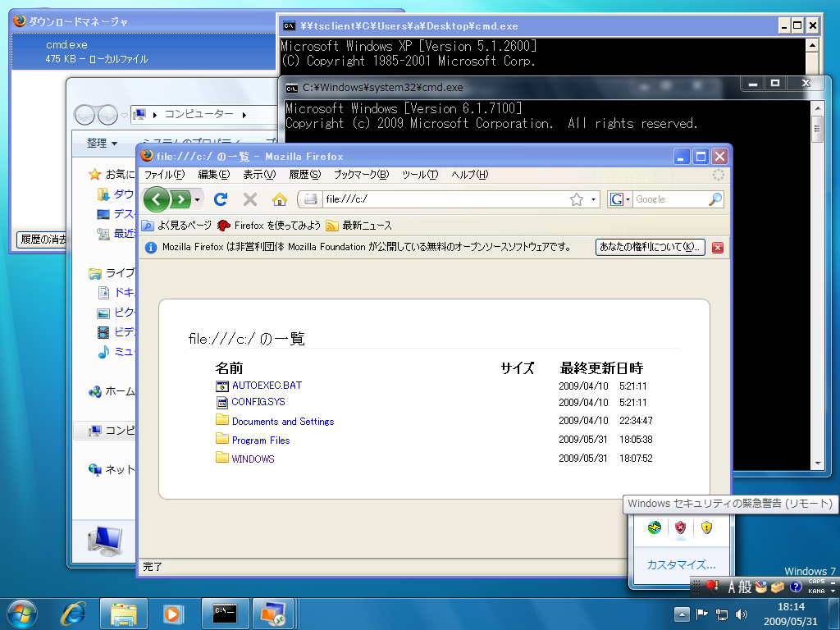Image resolution: width=840 pixels, height=630 pixels.
Task: Click into the Google search box
Action: click(x=669, y=199)
